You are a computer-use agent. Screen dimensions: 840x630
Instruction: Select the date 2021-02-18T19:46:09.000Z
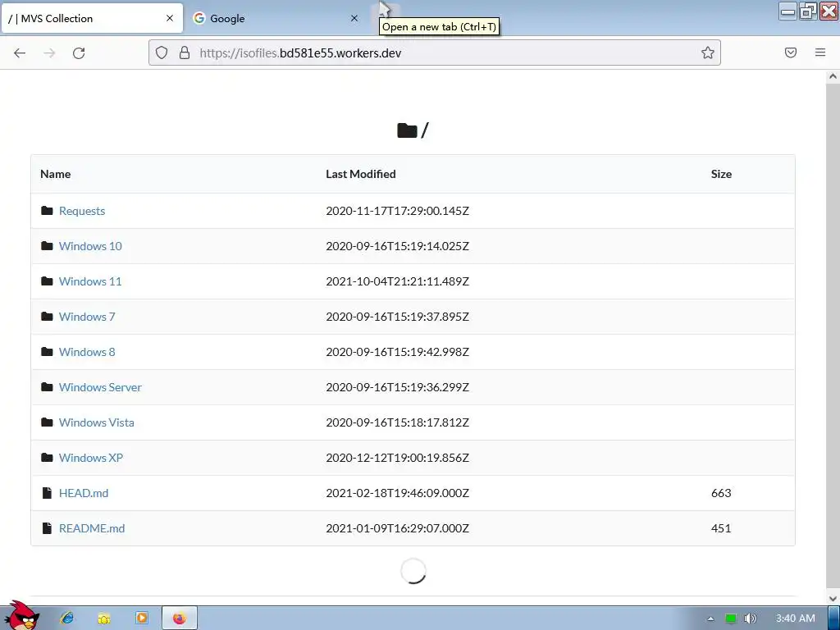[398, 493]
